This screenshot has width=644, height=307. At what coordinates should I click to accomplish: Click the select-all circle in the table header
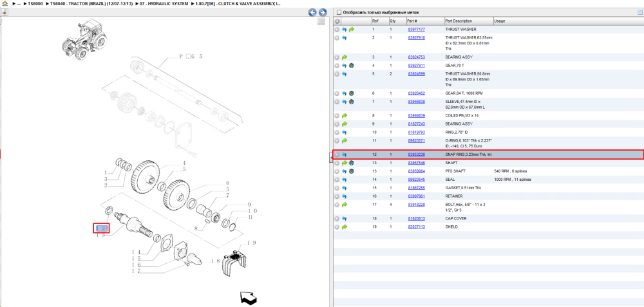pyautogui.click(x=337, y=21)
